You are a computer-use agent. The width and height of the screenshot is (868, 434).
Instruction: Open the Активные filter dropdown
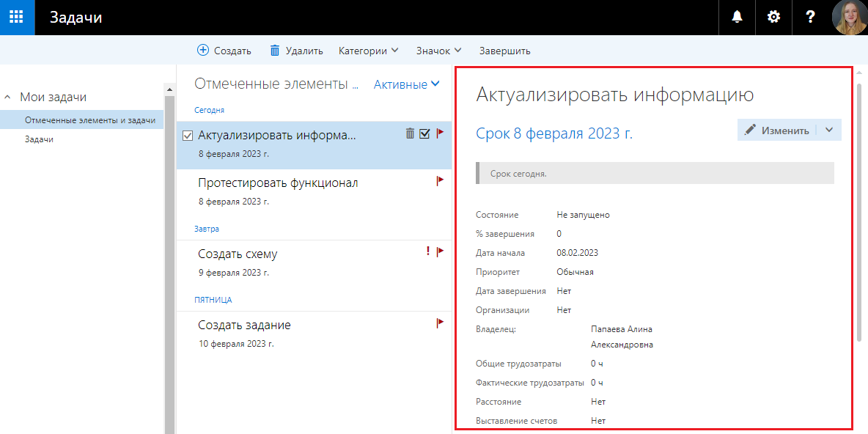(407, 84)
